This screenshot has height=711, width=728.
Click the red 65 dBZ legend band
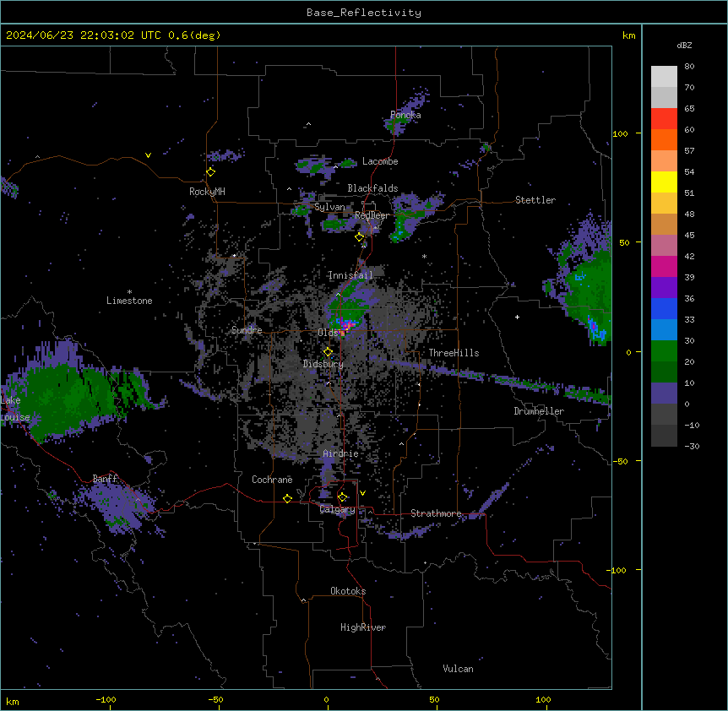click(664, 118)
